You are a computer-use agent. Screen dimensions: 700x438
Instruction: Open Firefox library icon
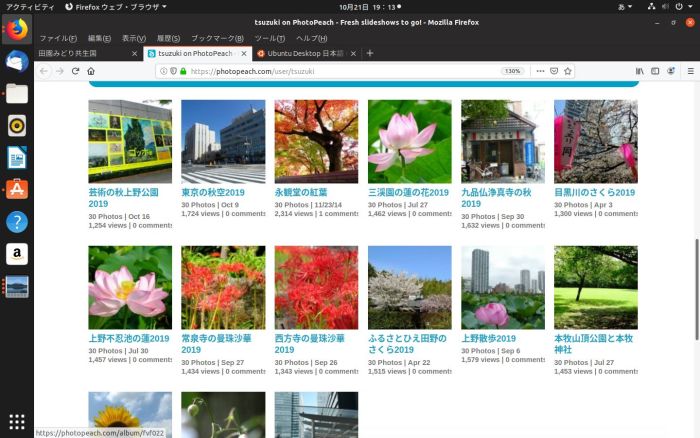(x=640, y=71)
